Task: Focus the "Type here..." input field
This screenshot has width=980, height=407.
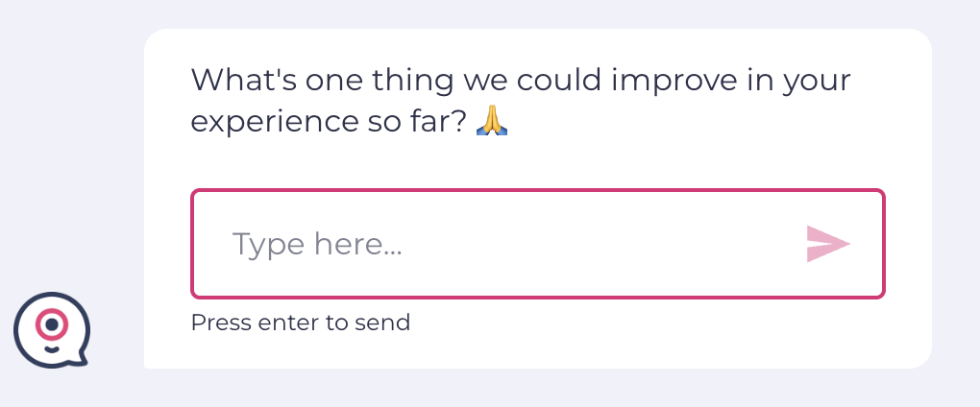Action: click(500, 244)
